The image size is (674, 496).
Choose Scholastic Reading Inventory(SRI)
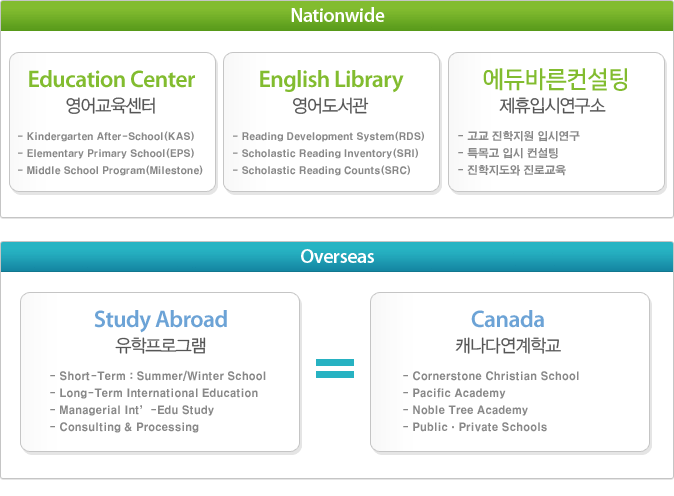coord(331,153)
